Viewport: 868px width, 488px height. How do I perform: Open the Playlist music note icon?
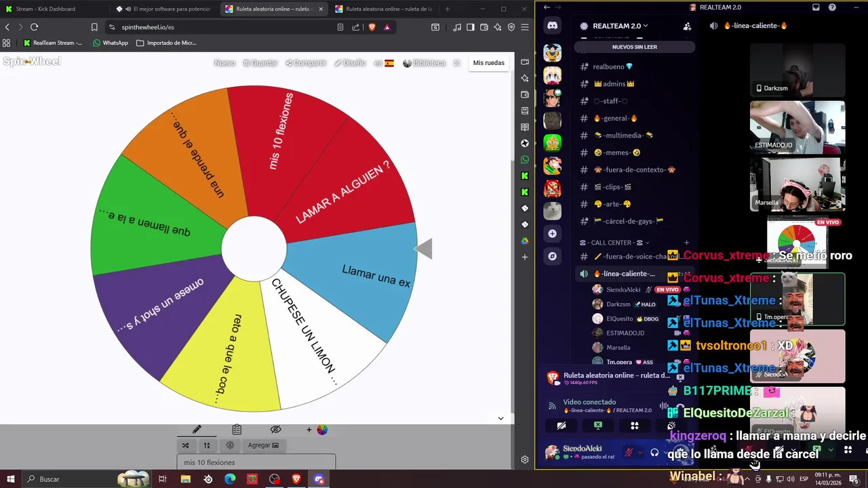[457, 27]
